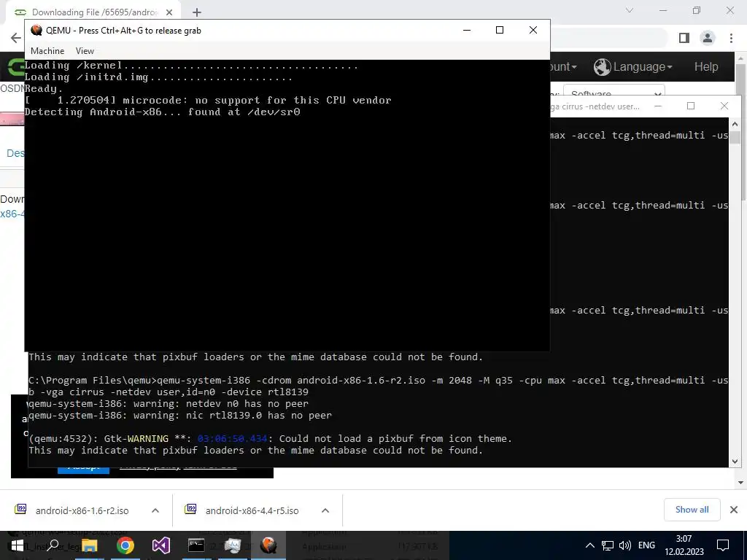Click the ISO file icon for android-x86-4.4-r5
Screen dimensions: 747x560
pos(190,509)
